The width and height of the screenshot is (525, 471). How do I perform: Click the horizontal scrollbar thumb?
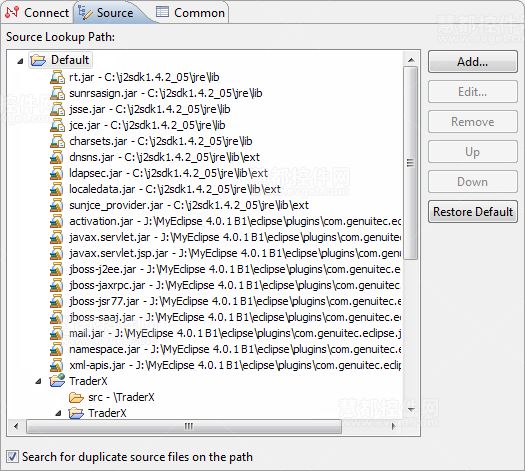184,426
